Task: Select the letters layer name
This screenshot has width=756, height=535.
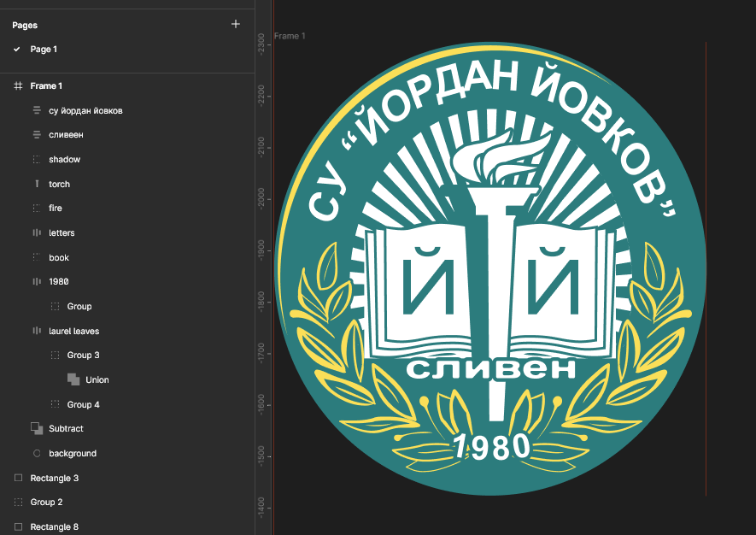Action: point(62,232)
